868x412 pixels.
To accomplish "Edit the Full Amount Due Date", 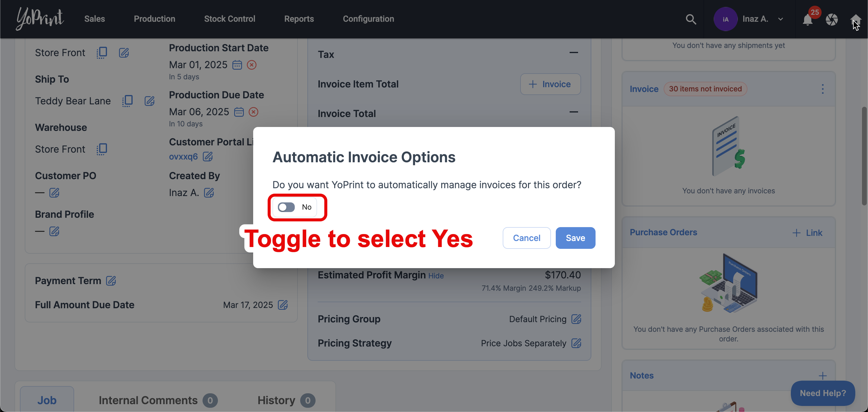I will 283,305.
